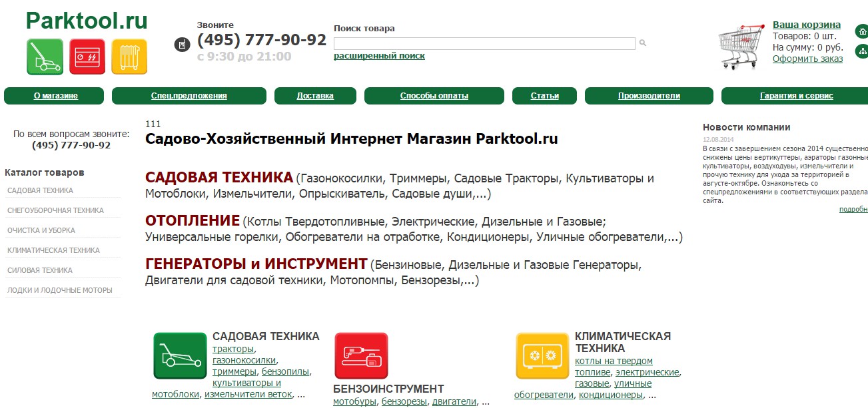Click the Новости компании heading

tap(746, 127)
